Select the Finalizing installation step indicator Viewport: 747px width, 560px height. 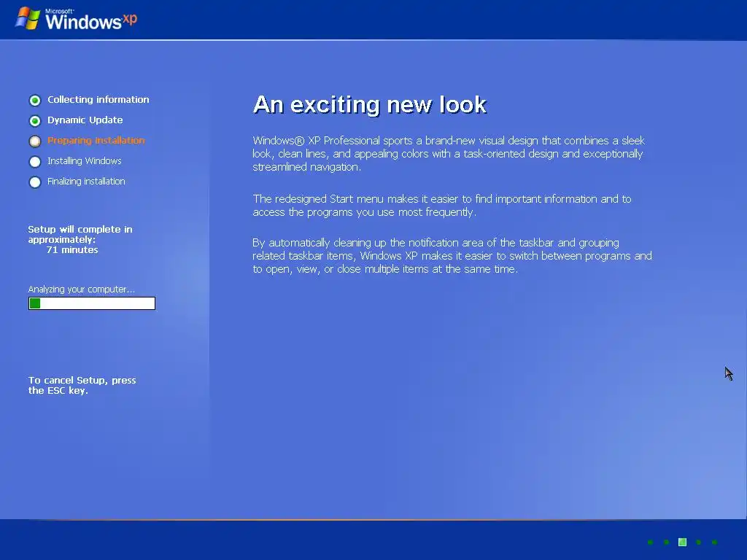(x=35, y=182)
